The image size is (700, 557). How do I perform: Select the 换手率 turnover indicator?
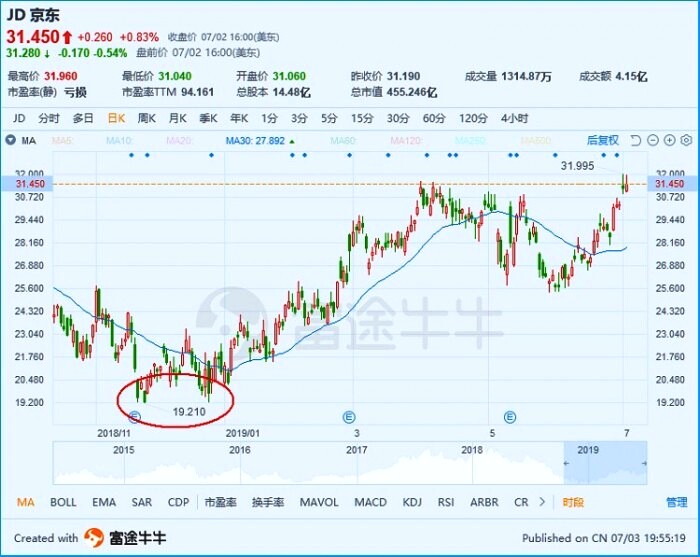click(x=268, y=502)
